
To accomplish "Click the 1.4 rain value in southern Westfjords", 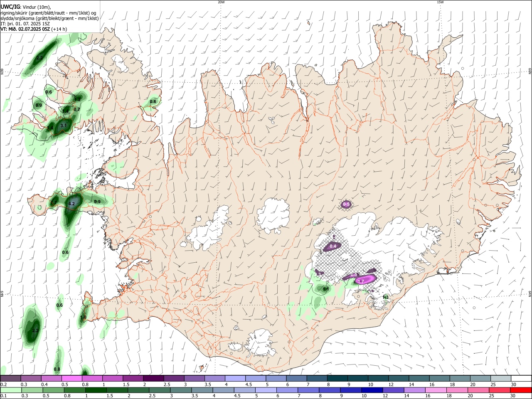I will coord(50,128).
